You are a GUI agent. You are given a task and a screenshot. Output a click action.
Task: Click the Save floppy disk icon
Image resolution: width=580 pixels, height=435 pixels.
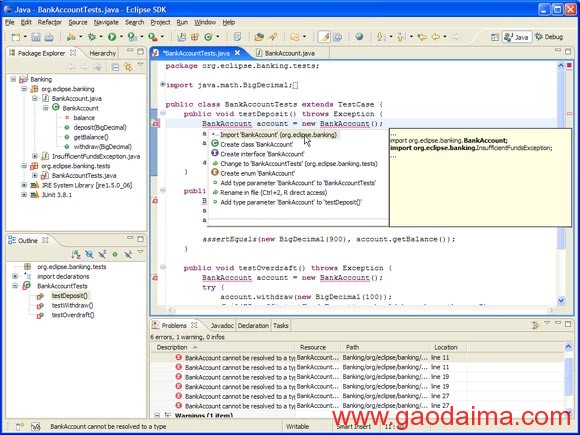coord(36,37)
